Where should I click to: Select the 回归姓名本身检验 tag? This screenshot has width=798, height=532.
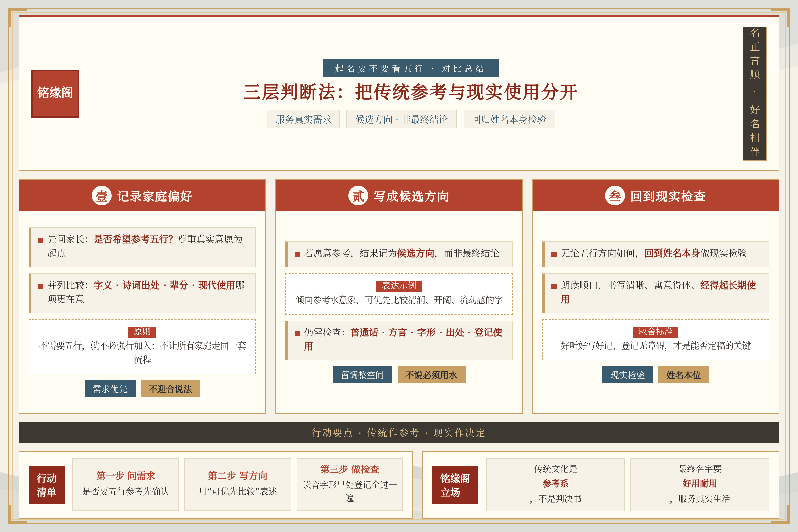509,119
